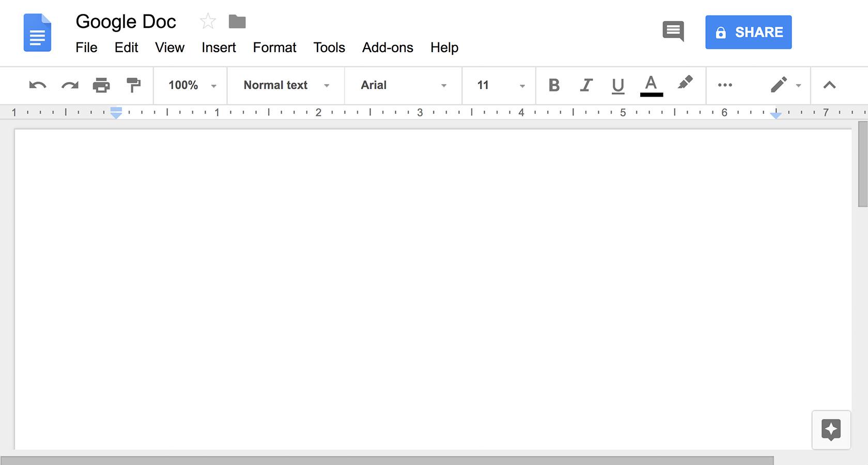Toggle Italic formatting

tap(586, 85)
